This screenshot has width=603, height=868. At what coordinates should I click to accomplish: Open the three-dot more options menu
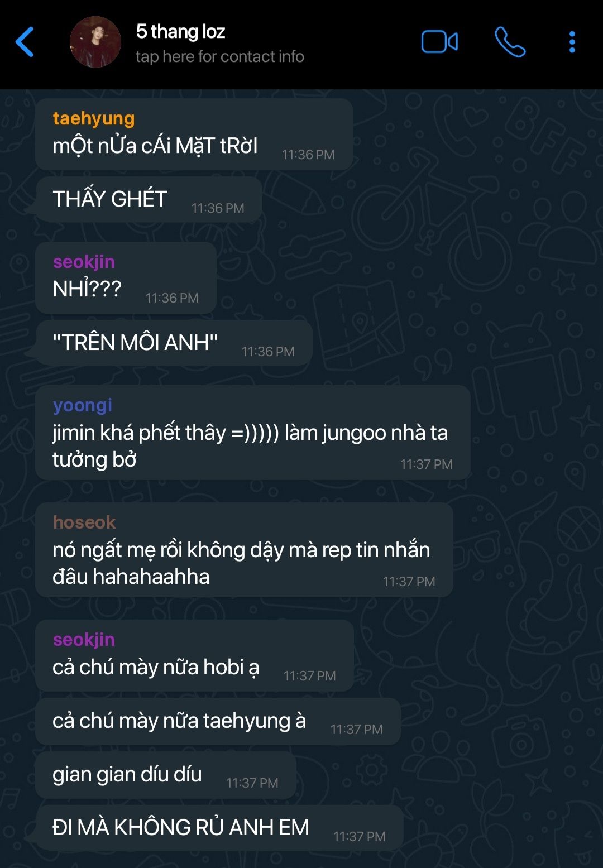[572, 42]
